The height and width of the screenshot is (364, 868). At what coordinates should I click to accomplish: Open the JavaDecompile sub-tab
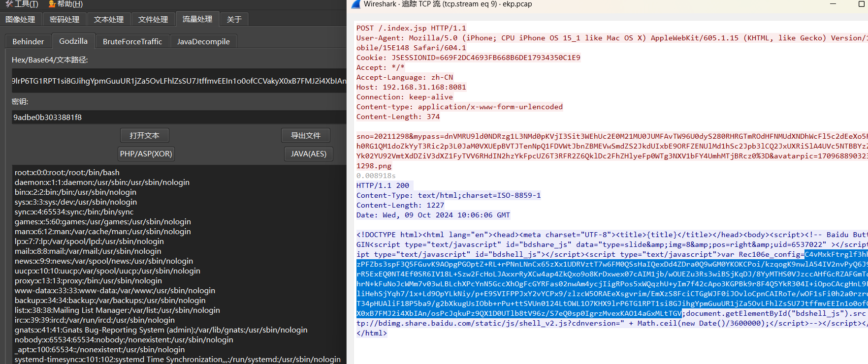tap(203, 41)
